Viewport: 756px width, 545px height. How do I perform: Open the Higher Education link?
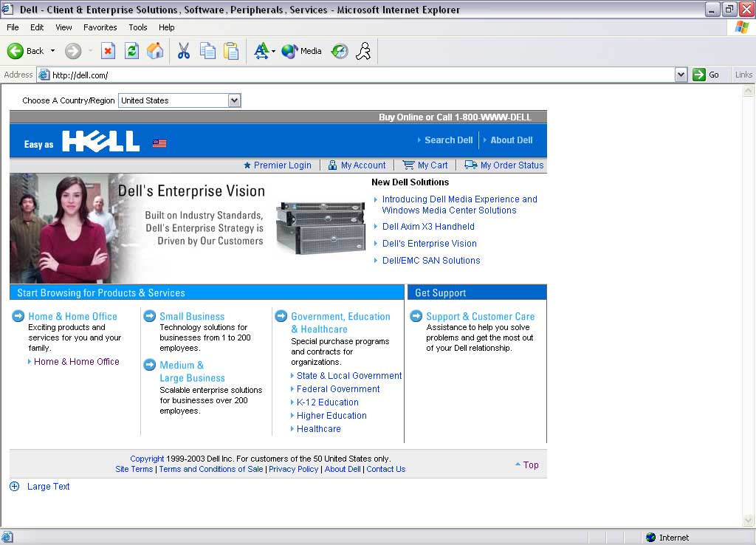click(x=331, y=415)
